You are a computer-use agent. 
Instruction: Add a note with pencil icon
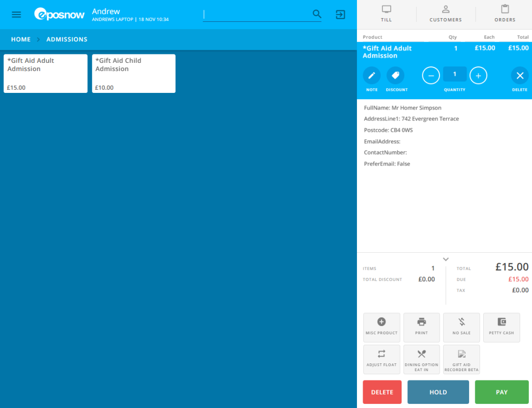coord(372,76)
